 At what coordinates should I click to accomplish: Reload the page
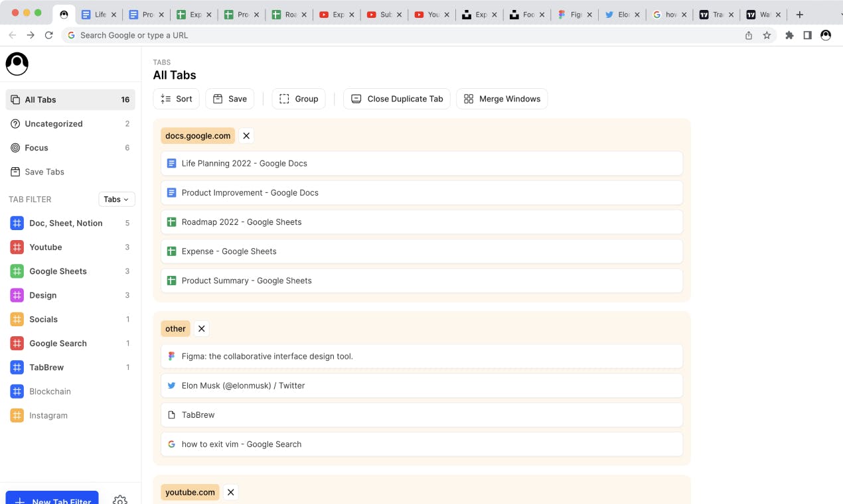coord(48,35)
